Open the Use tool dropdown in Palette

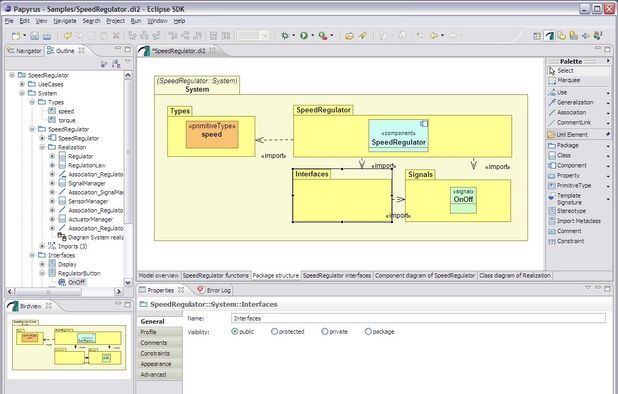tap(608, 93)
